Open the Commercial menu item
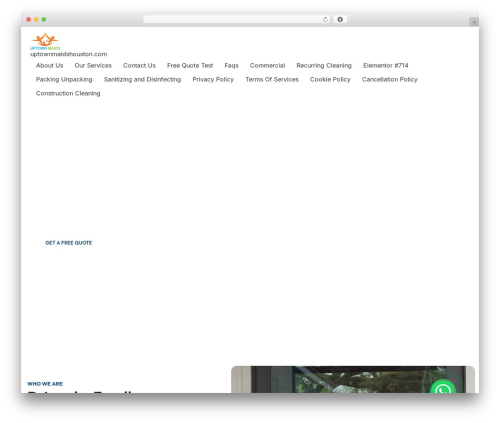 click(267, 66)
